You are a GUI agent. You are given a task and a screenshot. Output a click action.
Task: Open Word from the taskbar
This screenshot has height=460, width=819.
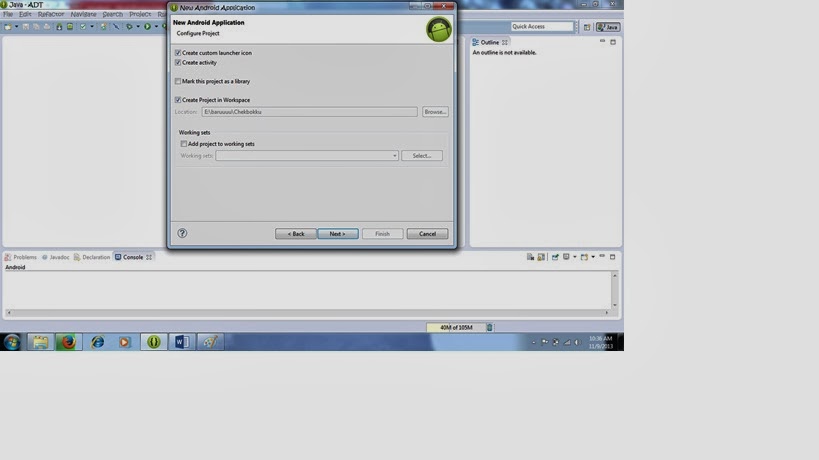182,342
